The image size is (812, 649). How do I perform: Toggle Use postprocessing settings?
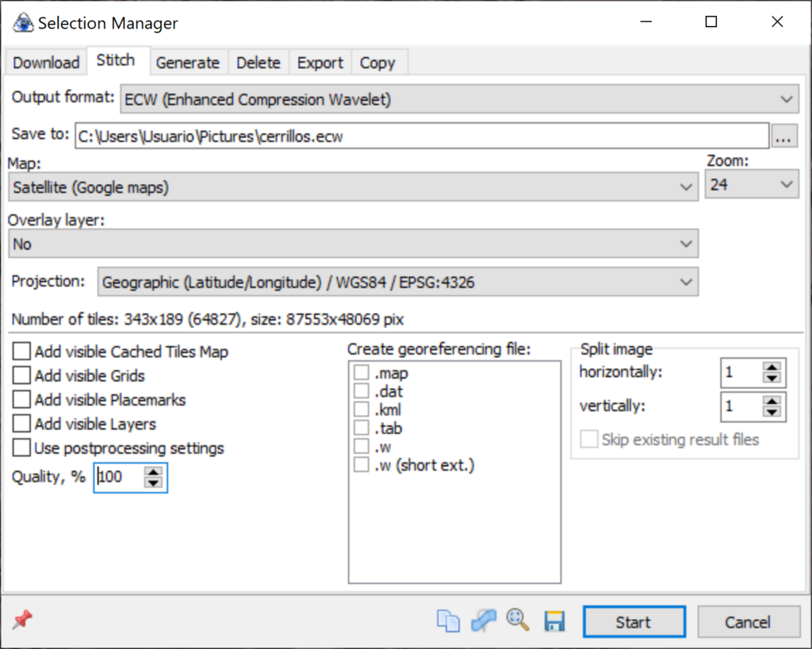[21, 447]
